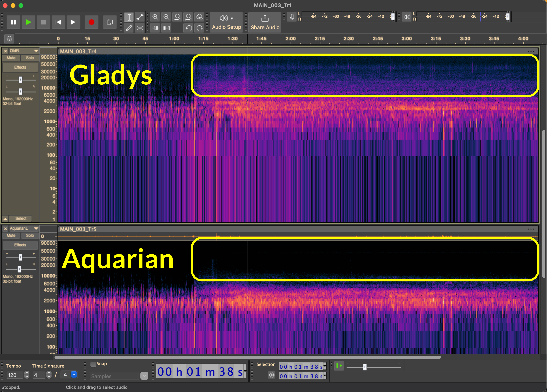Trim audio outside selection icon

click(156, 28)
